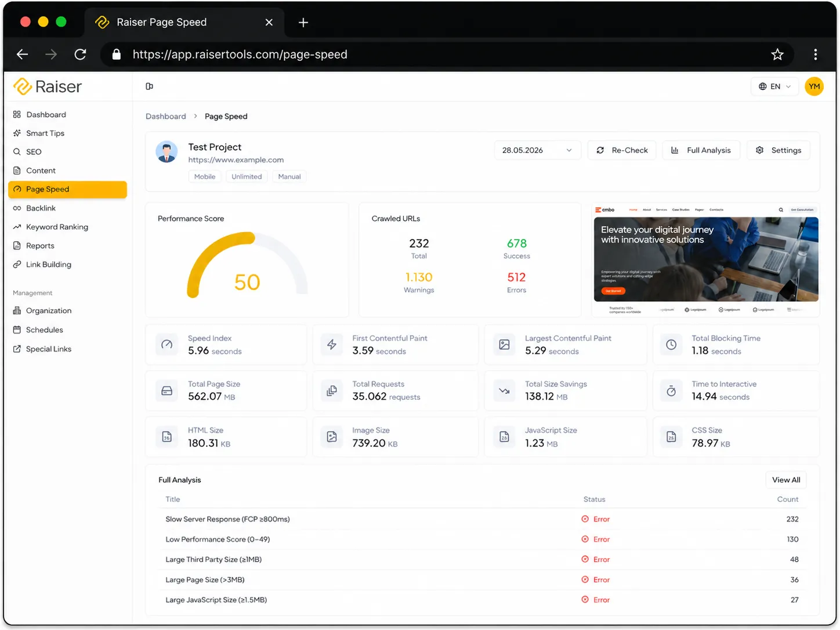Follow Dashboard breadcrumb link

click(166, 117)
